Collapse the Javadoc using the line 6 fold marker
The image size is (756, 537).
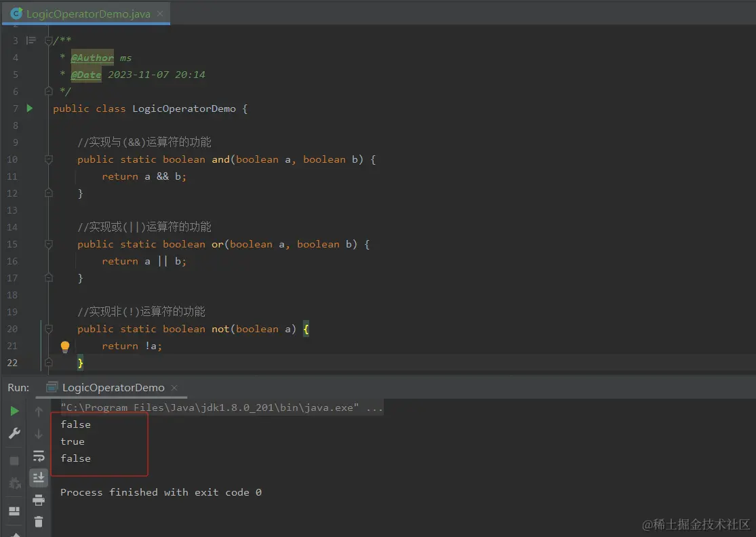(x=49, y=91)
